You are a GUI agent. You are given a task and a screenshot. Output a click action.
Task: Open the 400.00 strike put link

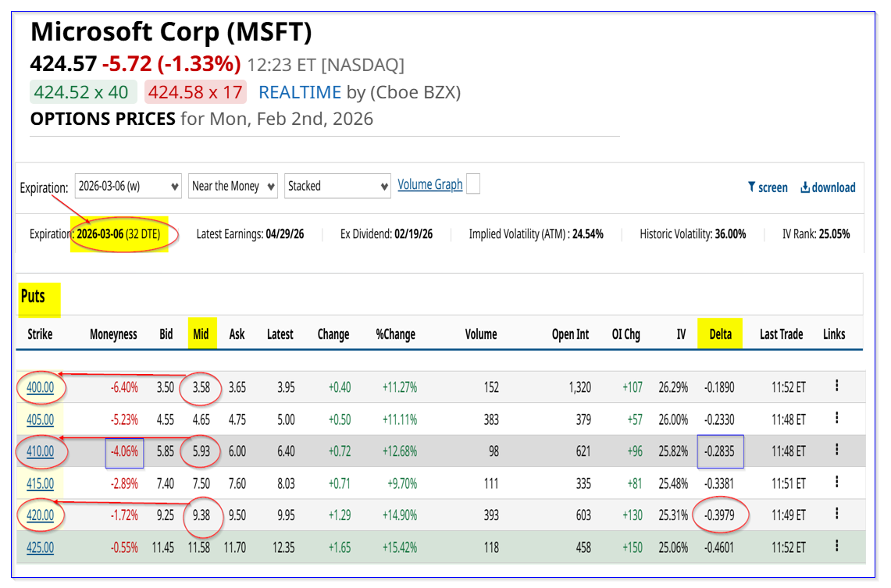pos(40,387)
